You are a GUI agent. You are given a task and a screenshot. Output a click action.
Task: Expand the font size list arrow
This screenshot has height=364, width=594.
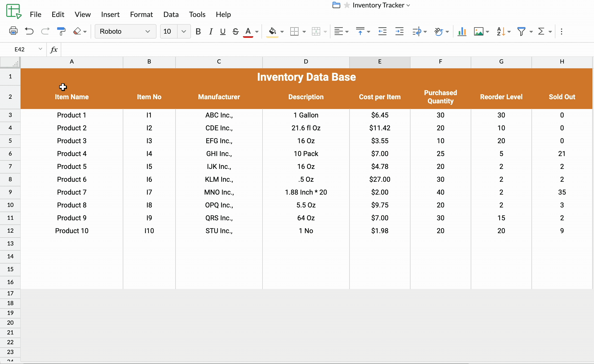point(184,31)
